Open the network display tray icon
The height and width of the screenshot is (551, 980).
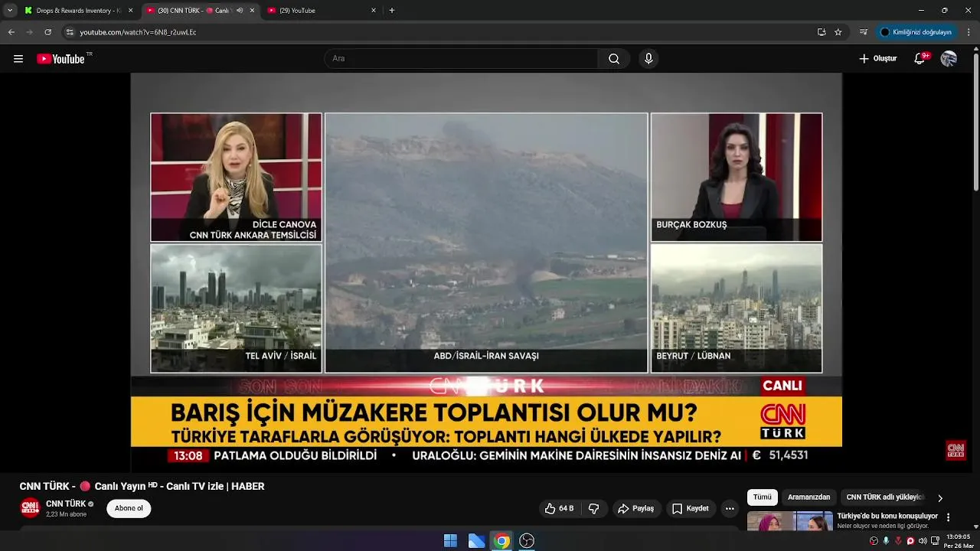(935, 541)
